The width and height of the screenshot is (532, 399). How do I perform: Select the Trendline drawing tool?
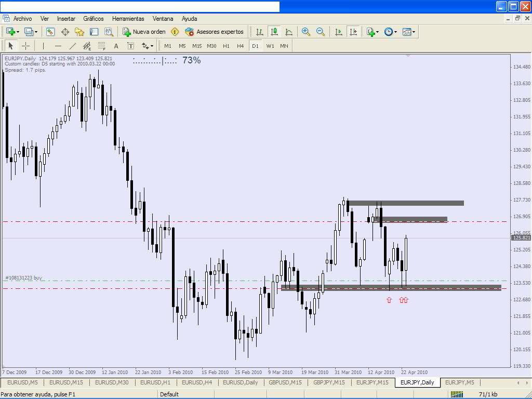click(x=73, y=46)
